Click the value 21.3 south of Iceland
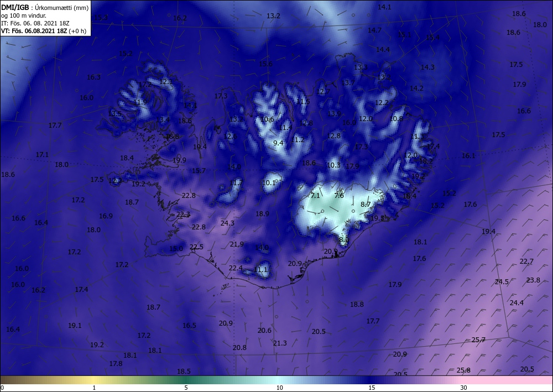The width and height of the screenshot is (553, 392). tap(280, 343)
